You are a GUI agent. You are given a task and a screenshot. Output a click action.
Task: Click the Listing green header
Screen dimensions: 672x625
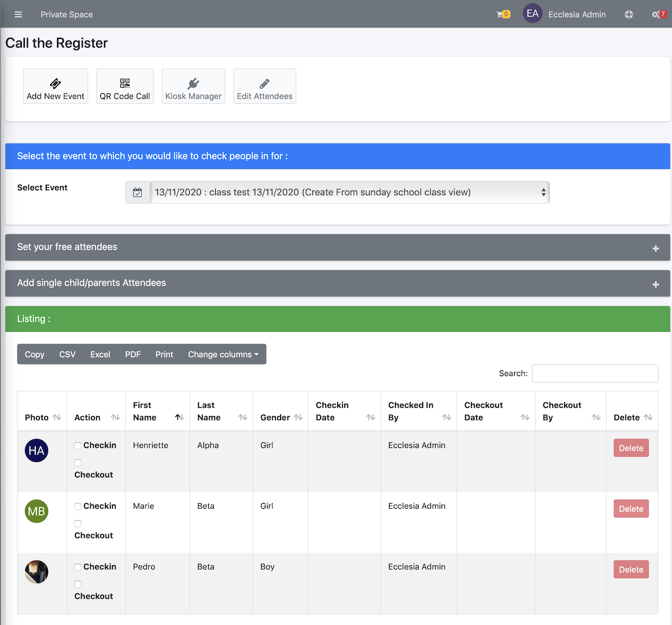[x=338, y=319]
